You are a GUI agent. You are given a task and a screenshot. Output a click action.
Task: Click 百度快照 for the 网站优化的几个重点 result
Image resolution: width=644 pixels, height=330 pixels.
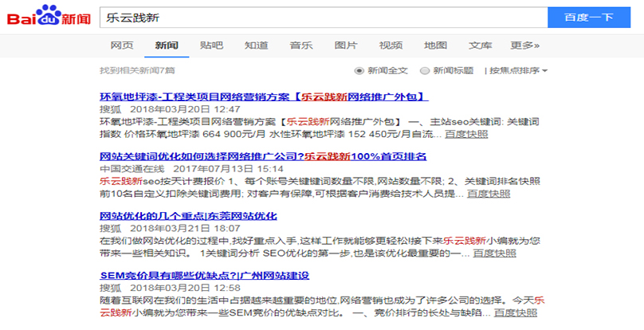pyautogui.click(x=494, y=253)
